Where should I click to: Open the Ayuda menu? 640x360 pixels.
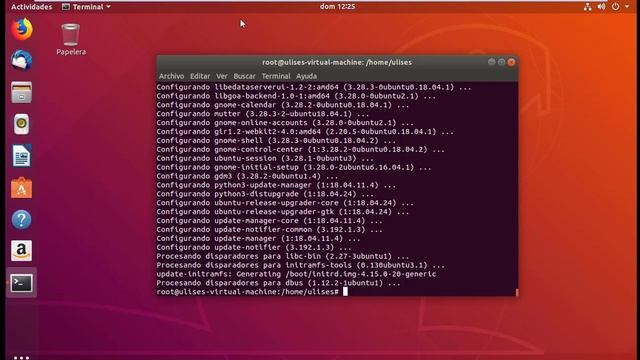tap(307, 76)
